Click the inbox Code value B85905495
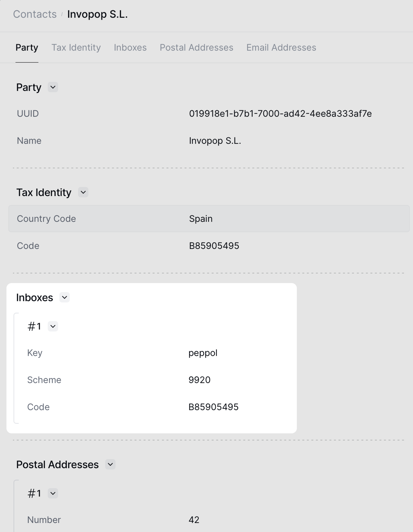 [214, 407]
